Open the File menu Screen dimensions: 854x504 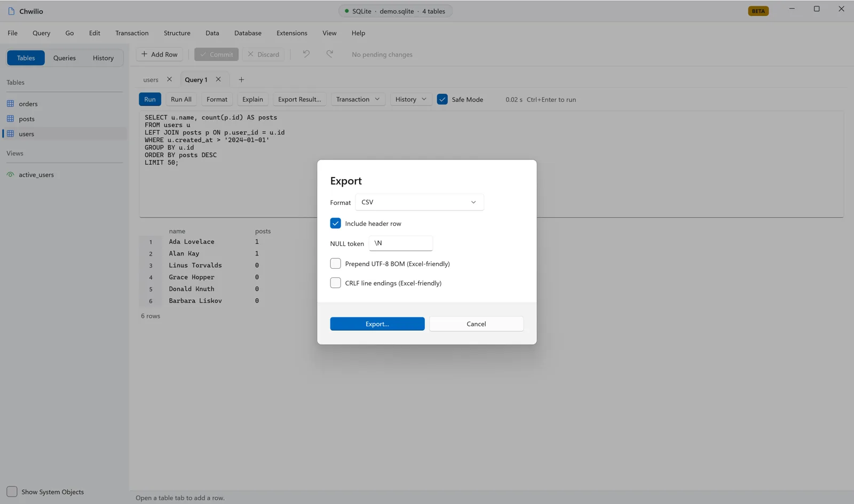(12, 33)
